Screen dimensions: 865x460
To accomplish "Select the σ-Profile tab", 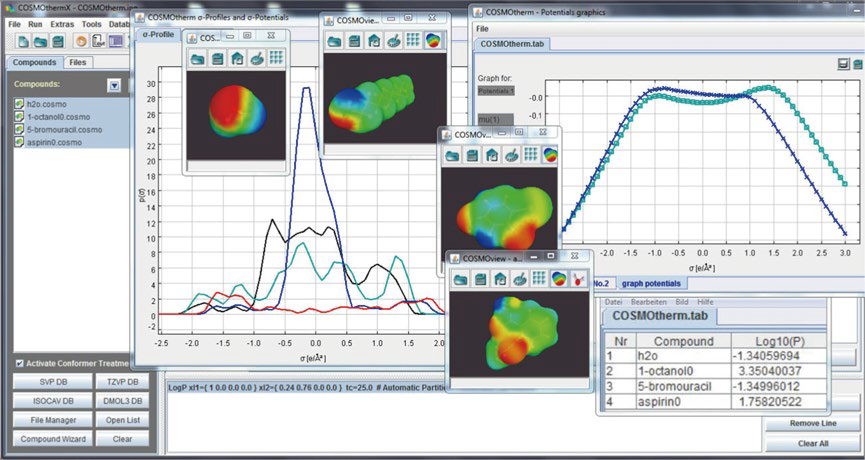I will (x=158, y=34).
